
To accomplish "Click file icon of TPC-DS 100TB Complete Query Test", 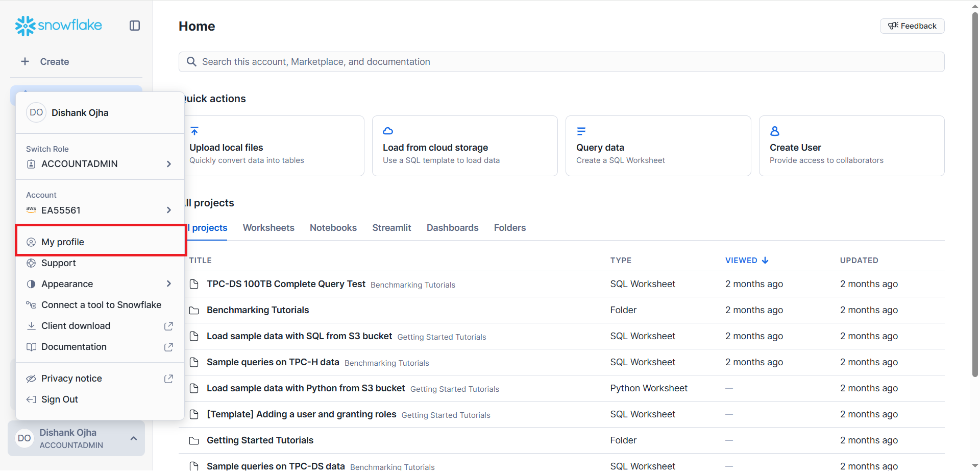I will pos(194,284).
